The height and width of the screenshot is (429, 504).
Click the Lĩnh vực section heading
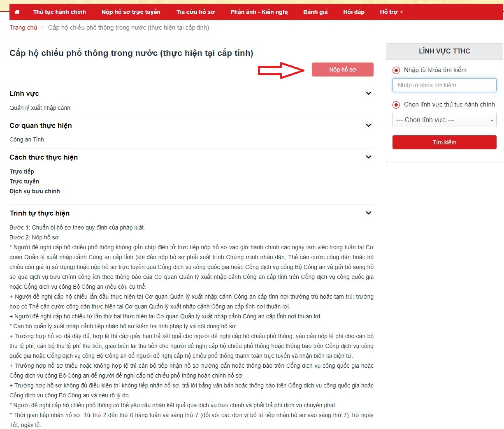(x=24, y=94)
